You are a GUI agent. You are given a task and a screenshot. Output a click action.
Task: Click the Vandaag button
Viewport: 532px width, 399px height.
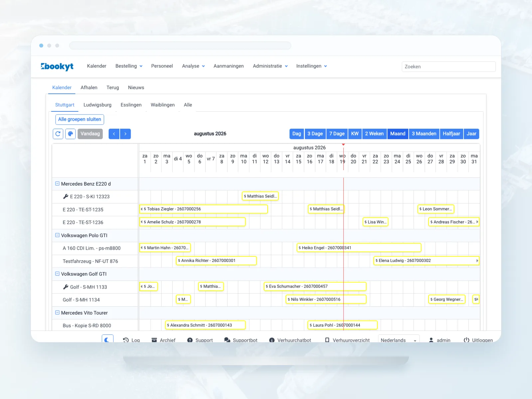coord(90,134)
